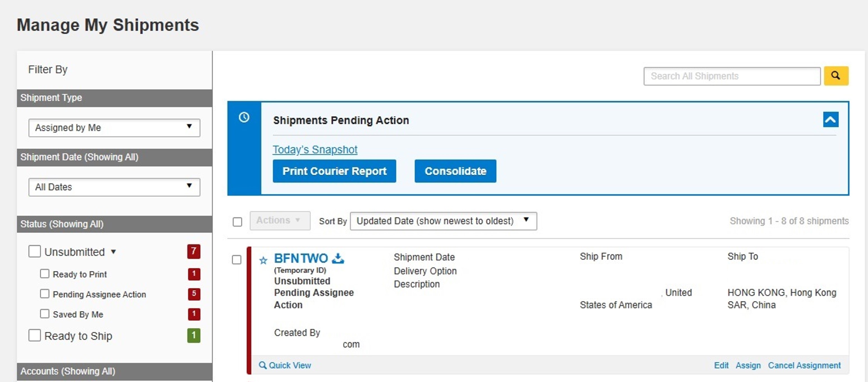Viewport: 868px width, 382px height.
Task: Click the Shipment Type section header
Action: [115, 98]
